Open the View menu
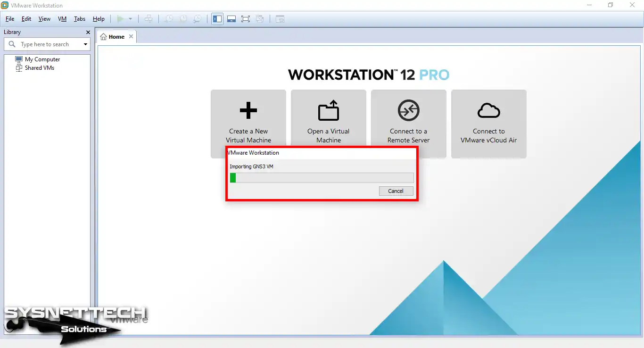 [44, 19]
